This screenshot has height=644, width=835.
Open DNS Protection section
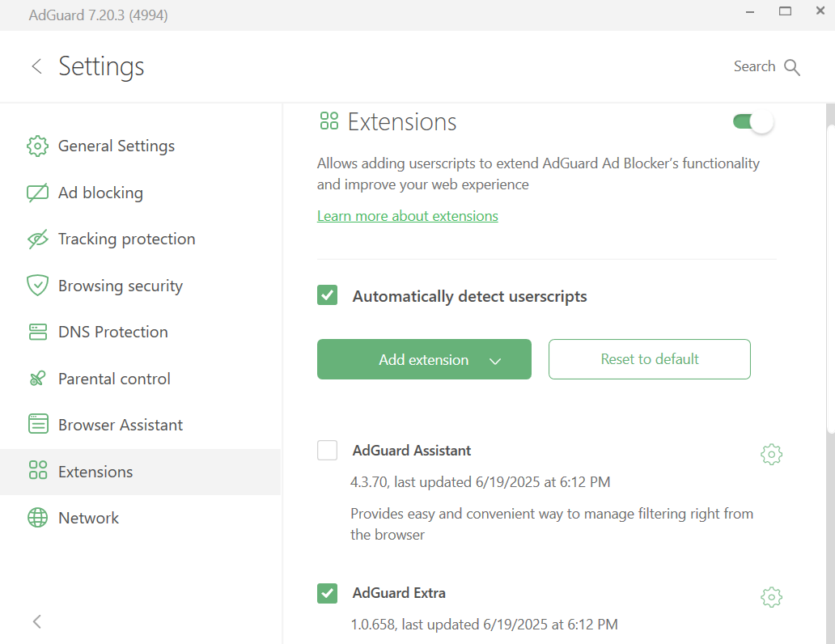tap(141, 332)
